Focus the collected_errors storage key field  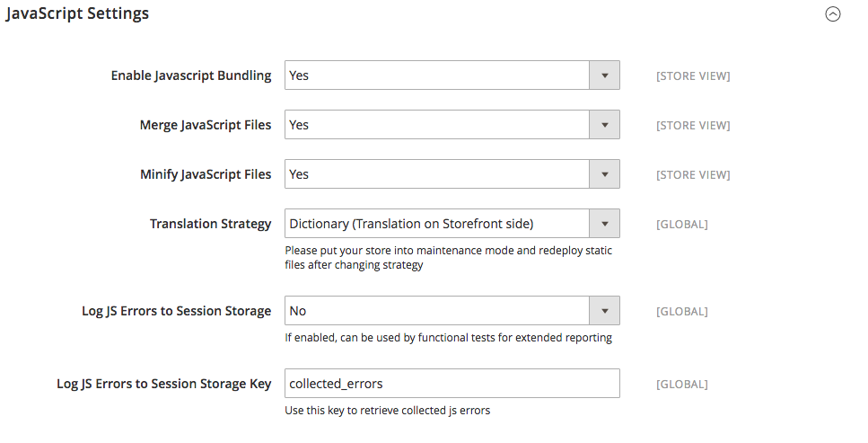tap(452, 383)
